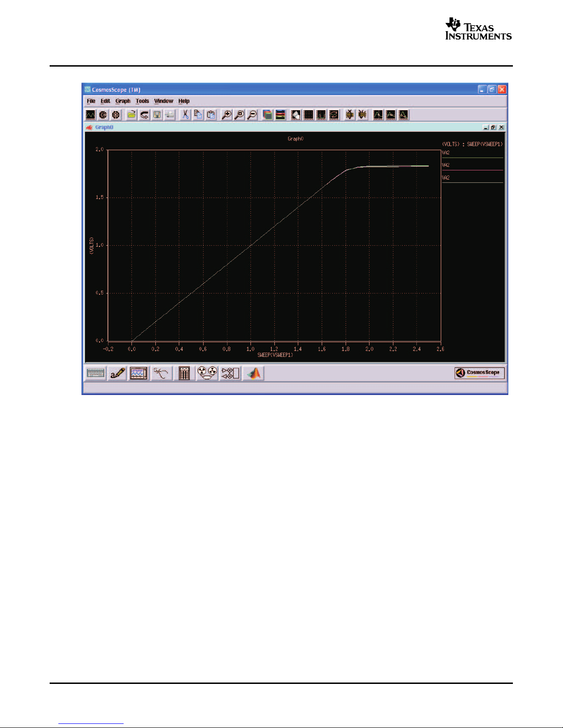
Task: Click the open folder toolbar icon
Action: (x=131, y=115)
